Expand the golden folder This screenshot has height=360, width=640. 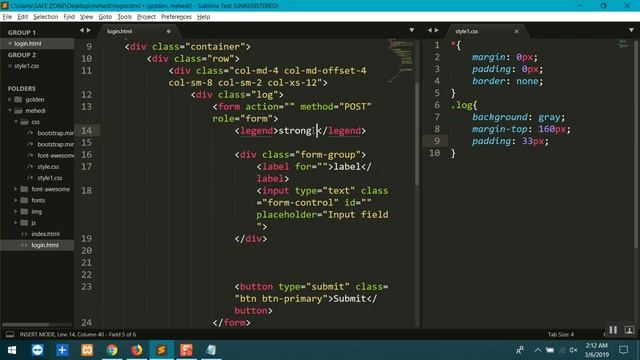point(10,99)
